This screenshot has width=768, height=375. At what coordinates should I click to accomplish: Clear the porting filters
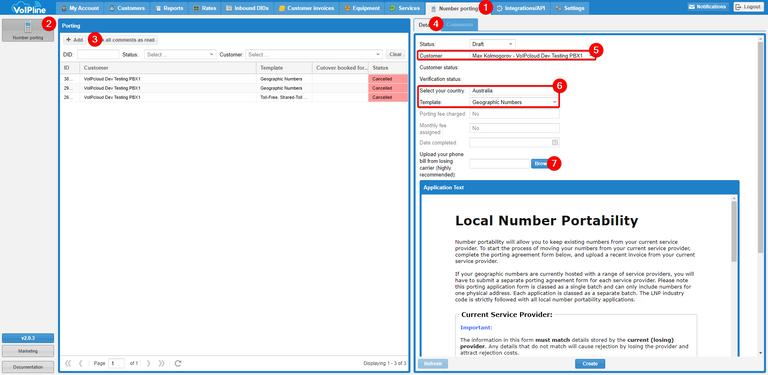(x=395, y=55)
